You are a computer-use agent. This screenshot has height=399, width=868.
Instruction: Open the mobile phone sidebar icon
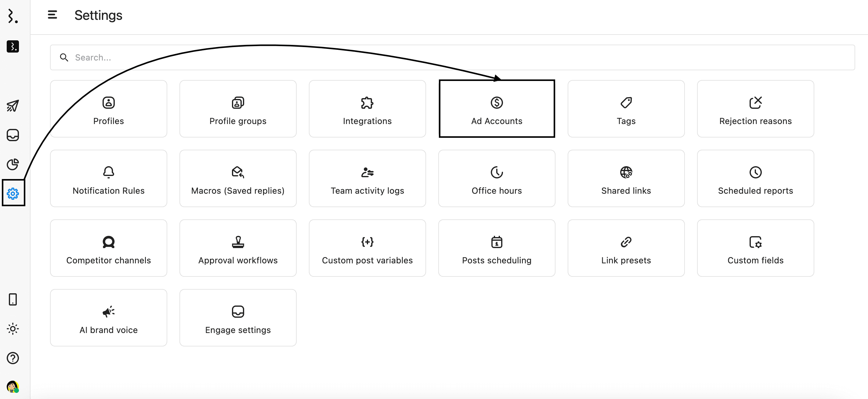(13, 299)
